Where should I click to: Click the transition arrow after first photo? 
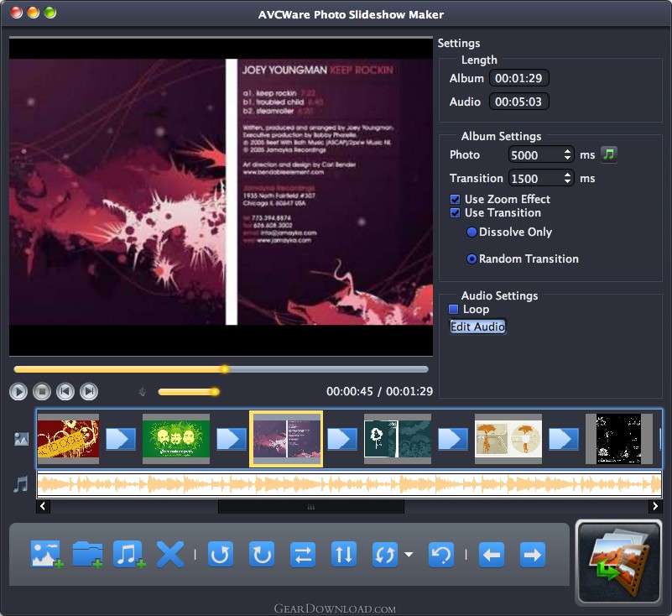pos(121,439)
